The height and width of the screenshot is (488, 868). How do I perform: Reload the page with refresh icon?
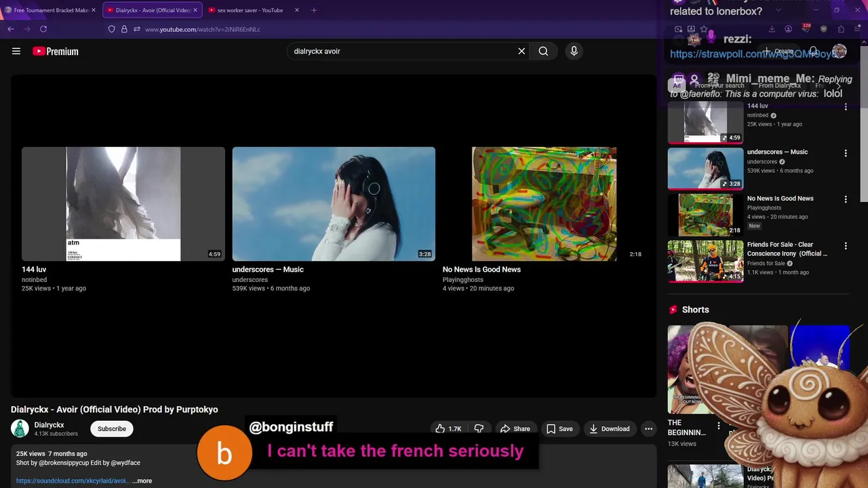coord(43,29)
